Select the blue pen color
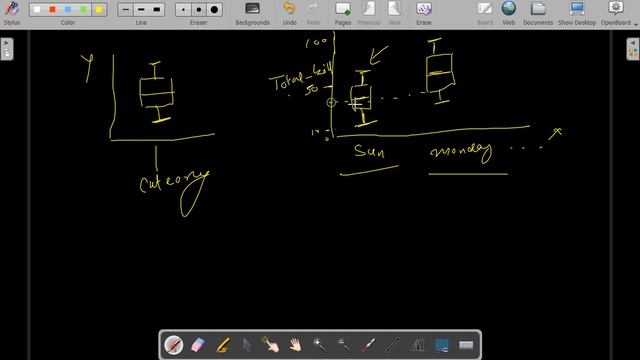Screen dimensions: 640x360 68,9
